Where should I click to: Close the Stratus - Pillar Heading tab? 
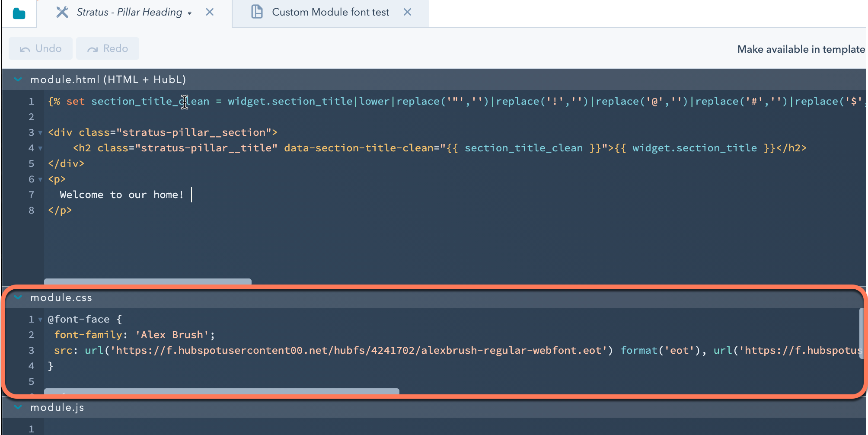tap(210, 12)
